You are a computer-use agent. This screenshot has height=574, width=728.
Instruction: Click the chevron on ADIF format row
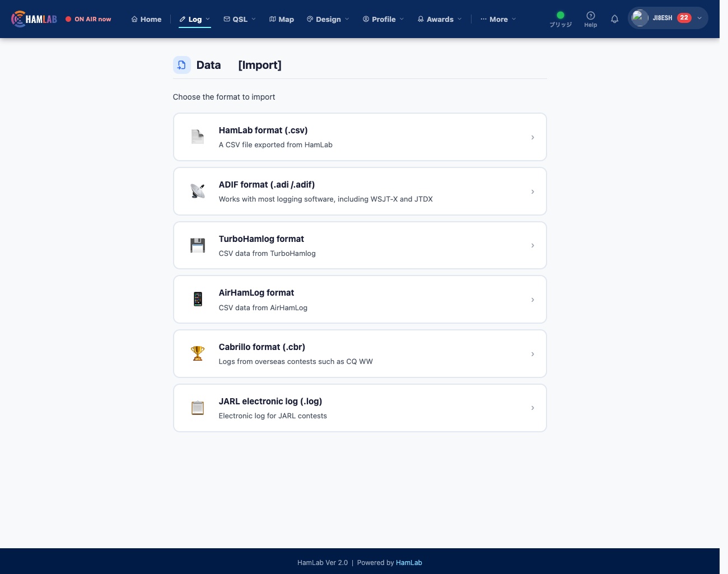click(533, 192)
